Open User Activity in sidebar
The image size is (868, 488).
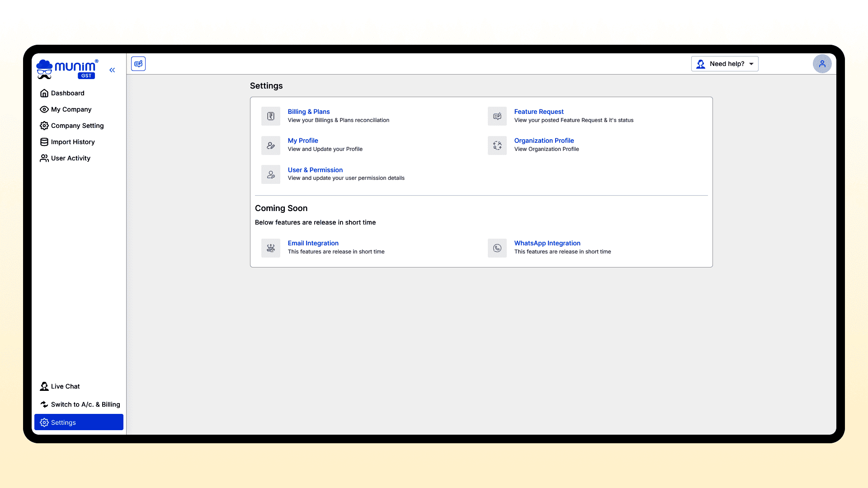tap(71, 158)
